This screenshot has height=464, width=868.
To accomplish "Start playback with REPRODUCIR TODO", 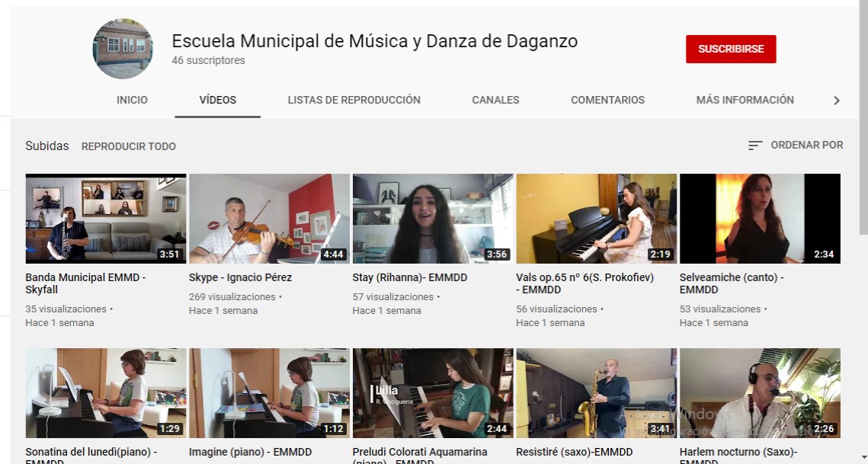I will [128, 146].
